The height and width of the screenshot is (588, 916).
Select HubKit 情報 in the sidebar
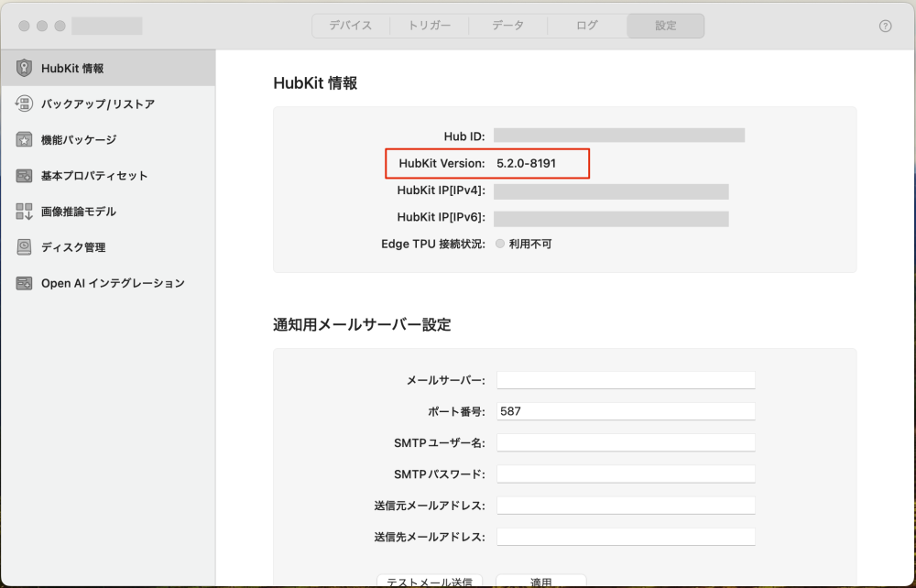point(108,68)
